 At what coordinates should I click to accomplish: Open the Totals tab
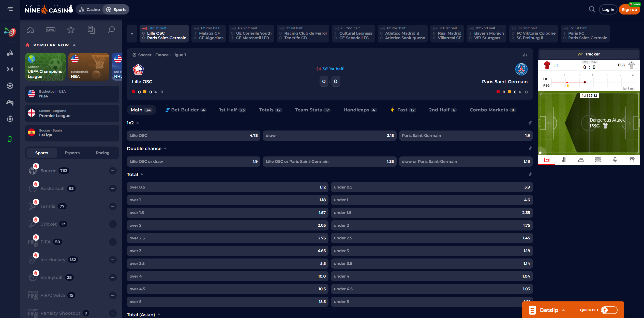[x=270, y=110]
